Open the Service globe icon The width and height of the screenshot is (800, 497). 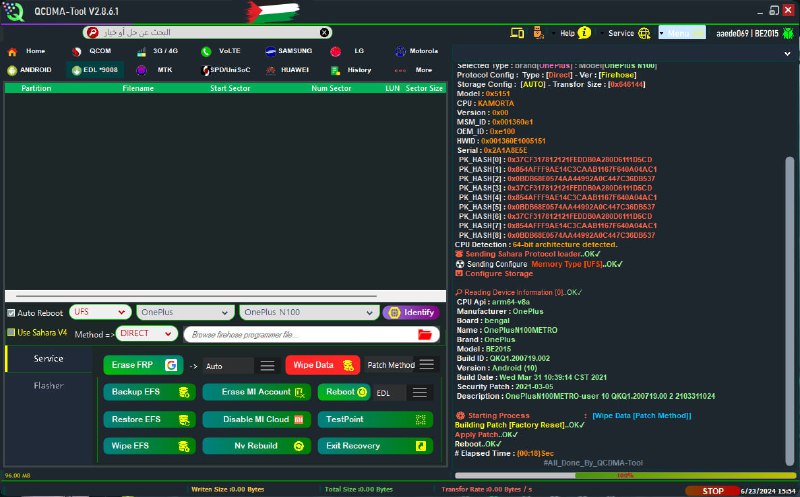click(644, 33)
